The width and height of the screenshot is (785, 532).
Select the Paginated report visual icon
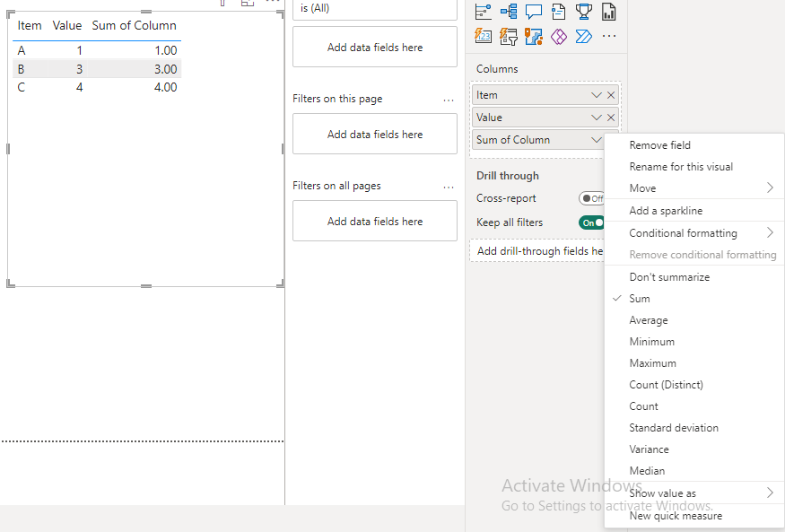pyautogui.click(x=609, y=12)
